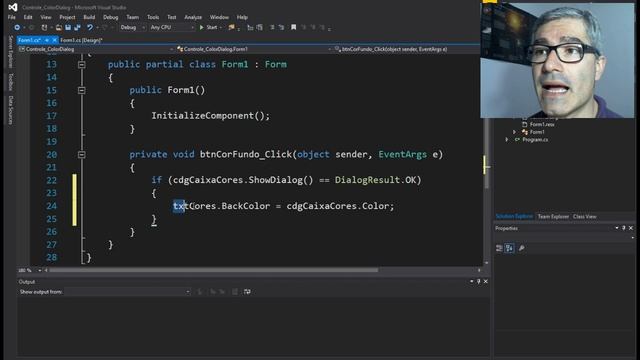Close the Properties panel
This screenshot has height=360, width=640.
[631, 228]
